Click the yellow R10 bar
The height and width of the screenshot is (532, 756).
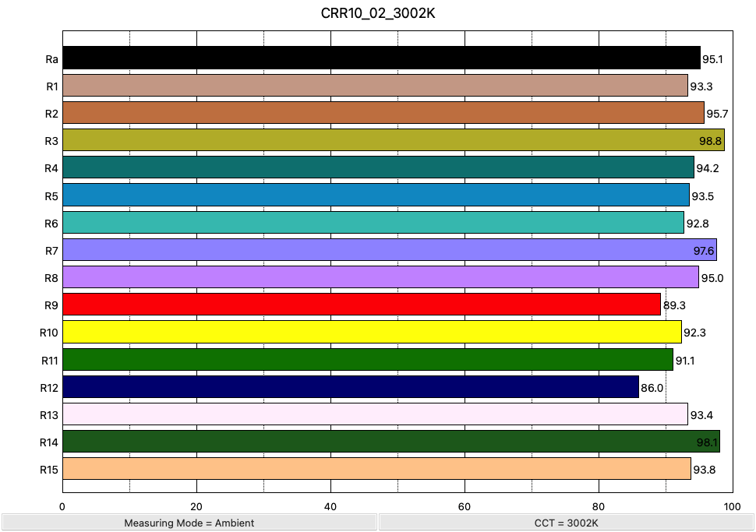click(x=372, y=332)
